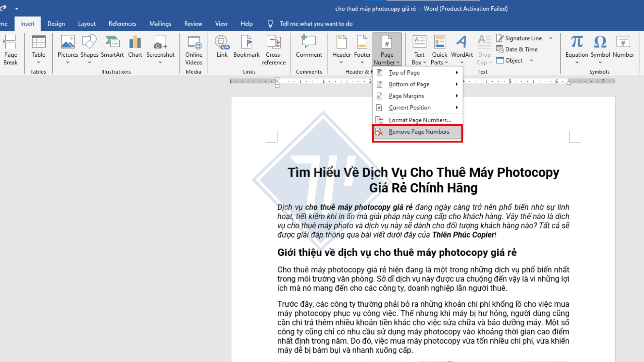The image size is (644, 362).
Task: Select the Pictures tool
Action: click(x=67, y=49)
